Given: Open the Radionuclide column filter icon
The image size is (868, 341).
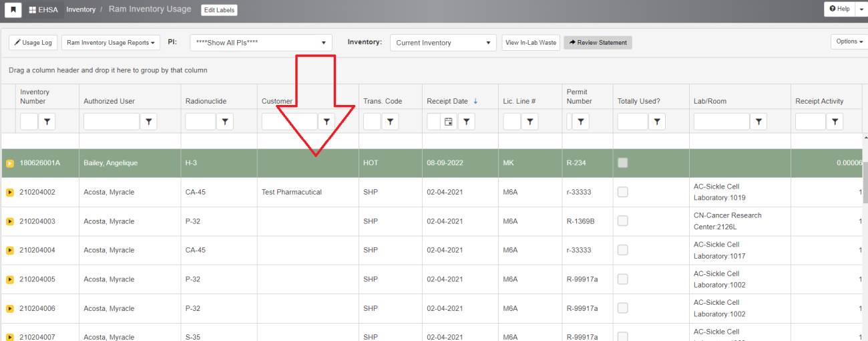Looking at the screenshot, I should (x=225, y=122).
